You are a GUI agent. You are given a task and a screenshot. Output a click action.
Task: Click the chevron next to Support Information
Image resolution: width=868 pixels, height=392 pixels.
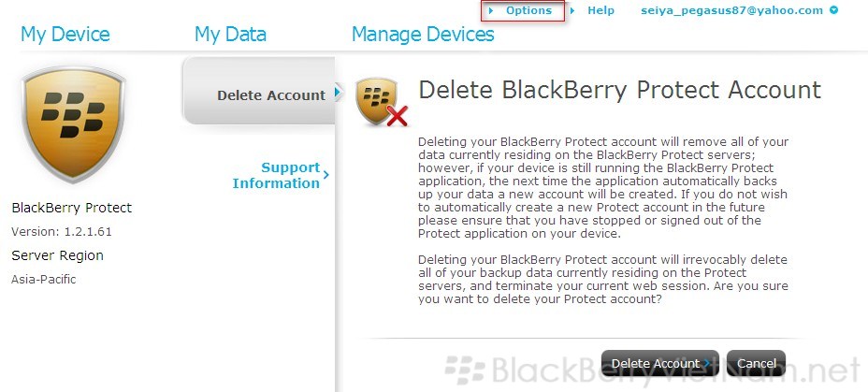pyautogui.click(x=325, y=174)
